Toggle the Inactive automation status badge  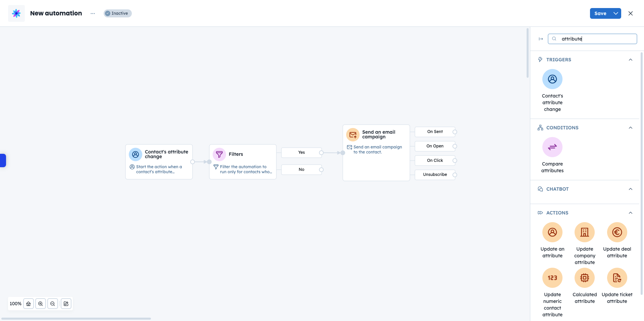pos(117,13)
